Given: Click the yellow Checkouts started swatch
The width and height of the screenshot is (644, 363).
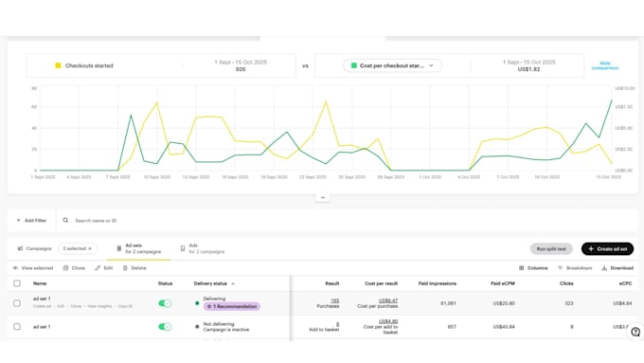Looking at the screenshot, I should click(58, 65).
